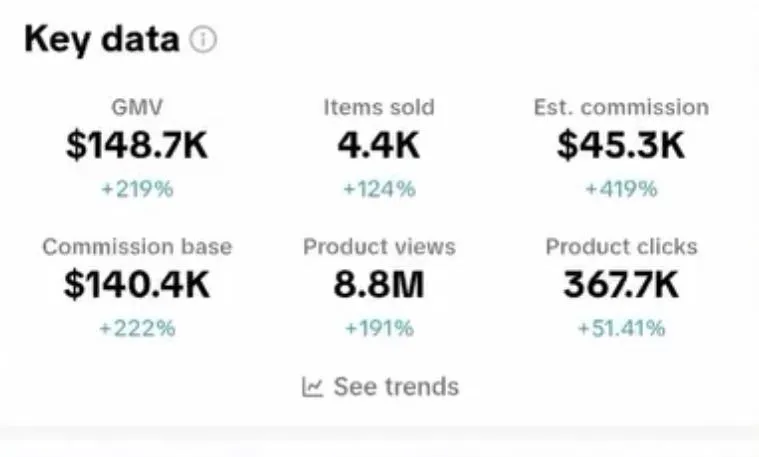
Task: Click the GMV label
Action: (137, 107)
